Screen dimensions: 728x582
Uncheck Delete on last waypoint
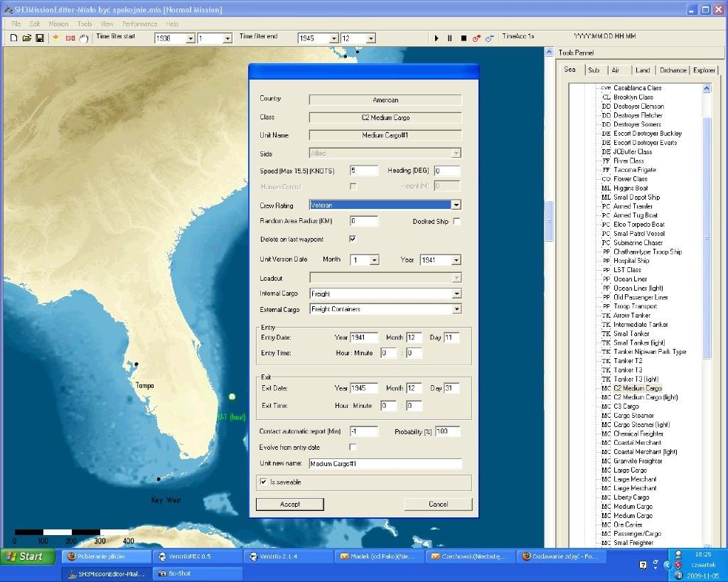(353, 239)
